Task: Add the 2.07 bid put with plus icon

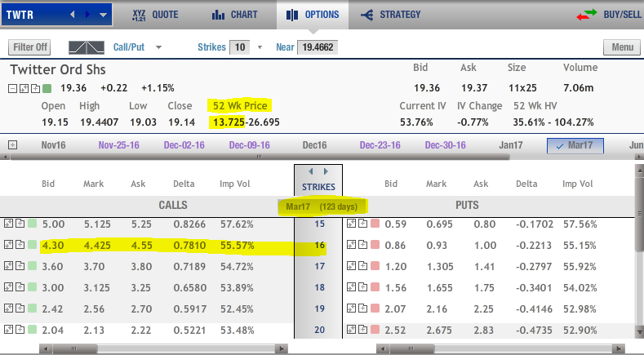Action: [362, 308]
